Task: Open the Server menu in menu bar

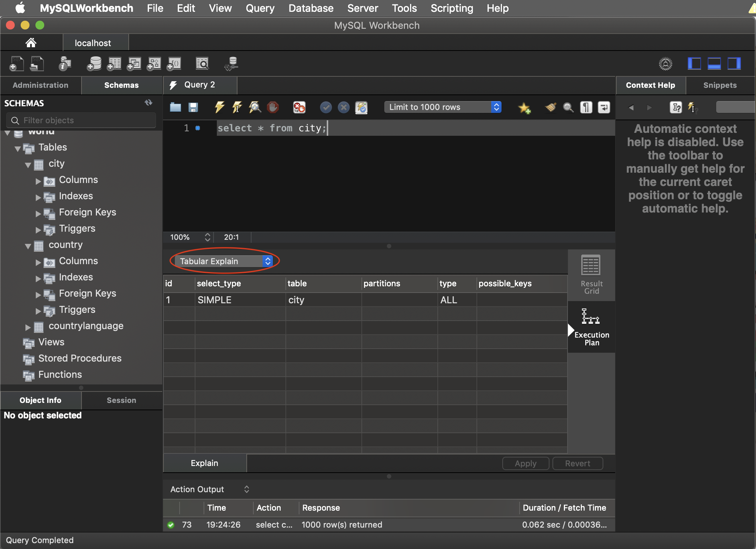Action: (363, 8)
